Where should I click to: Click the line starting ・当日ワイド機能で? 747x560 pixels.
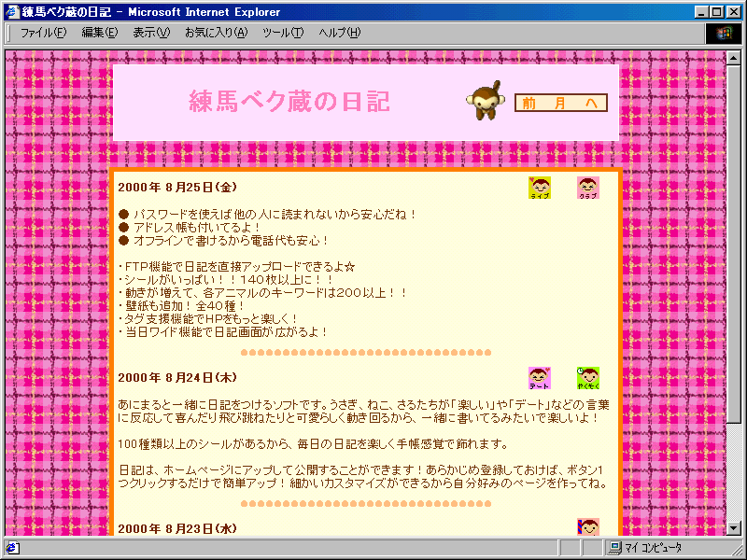[222, 332]
